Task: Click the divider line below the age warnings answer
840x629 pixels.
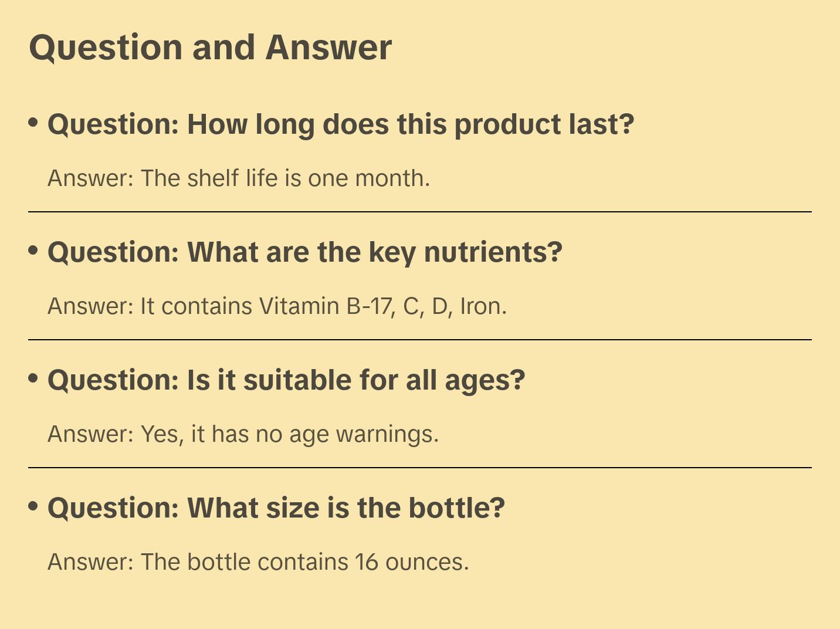Action: click(420, 468)
